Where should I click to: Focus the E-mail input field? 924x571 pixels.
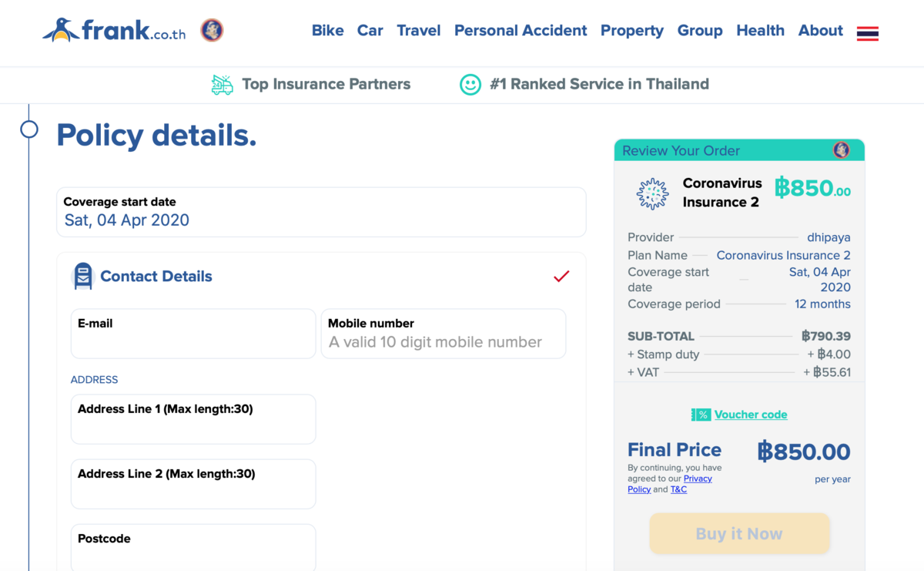pyautogui.click(x=193, y=334)
